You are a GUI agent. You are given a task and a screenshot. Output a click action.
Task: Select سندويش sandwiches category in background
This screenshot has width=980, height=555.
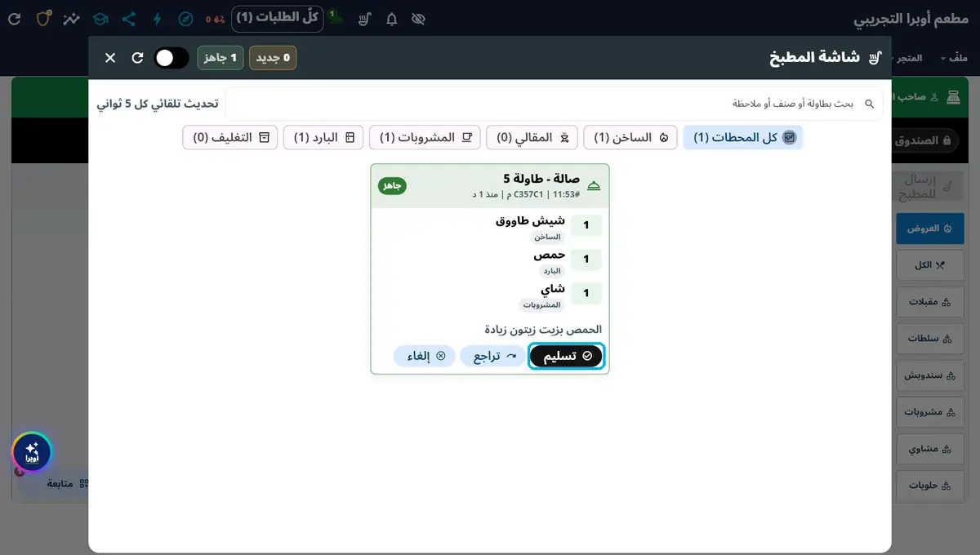[x=930, y=375]
